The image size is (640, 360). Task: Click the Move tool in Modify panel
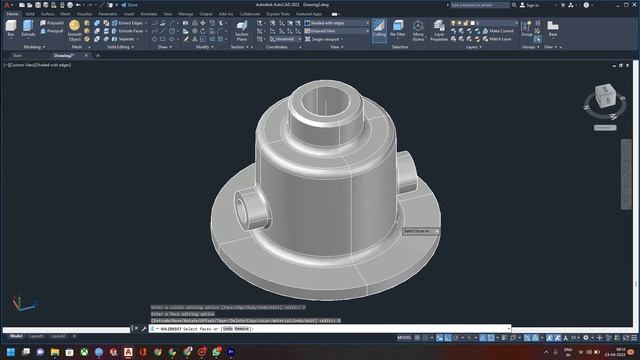click(x=203, y=23)
